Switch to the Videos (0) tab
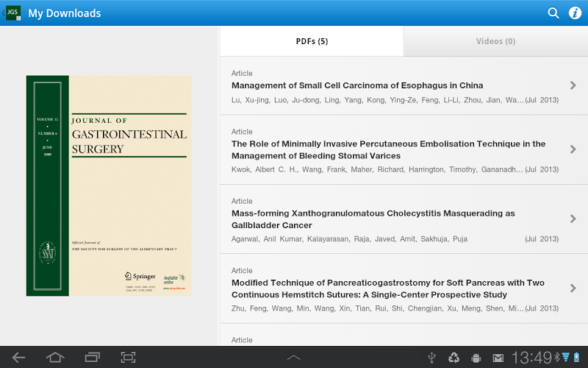 pyautogui.click(x=495, y=41)
